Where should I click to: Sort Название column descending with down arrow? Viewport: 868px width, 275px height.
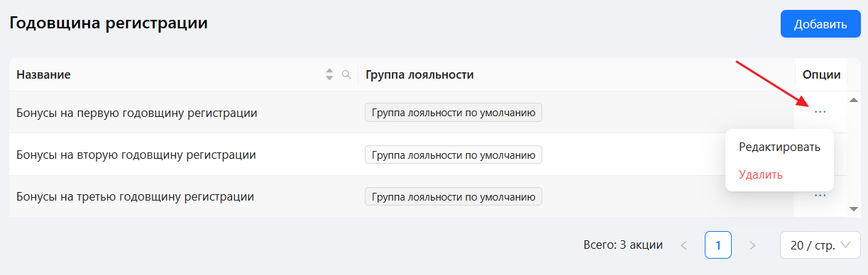click(x=329, y=78)
